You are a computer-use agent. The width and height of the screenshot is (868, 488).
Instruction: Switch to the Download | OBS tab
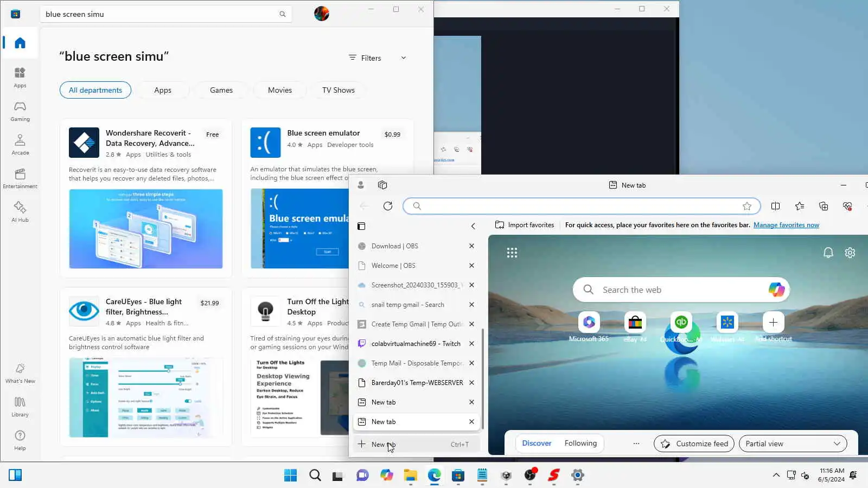coord(416,246)
